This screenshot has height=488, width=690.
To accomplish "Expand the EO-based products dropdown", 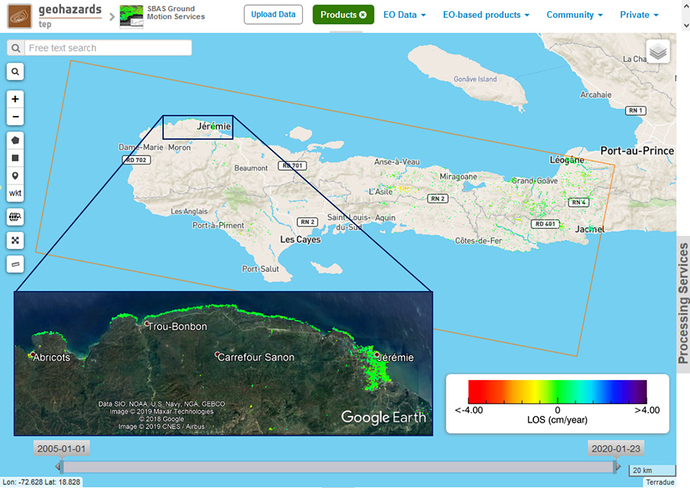I will click(x=486, y=16).
